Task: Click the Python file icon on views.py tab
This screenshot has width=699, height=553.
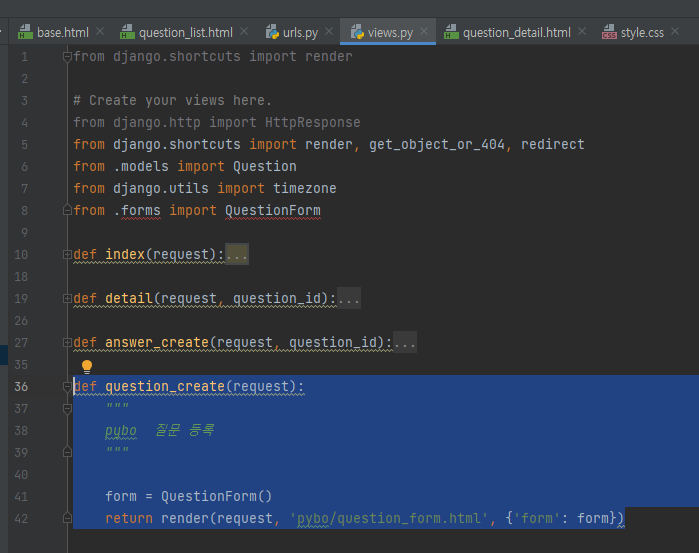Action: 357,32
